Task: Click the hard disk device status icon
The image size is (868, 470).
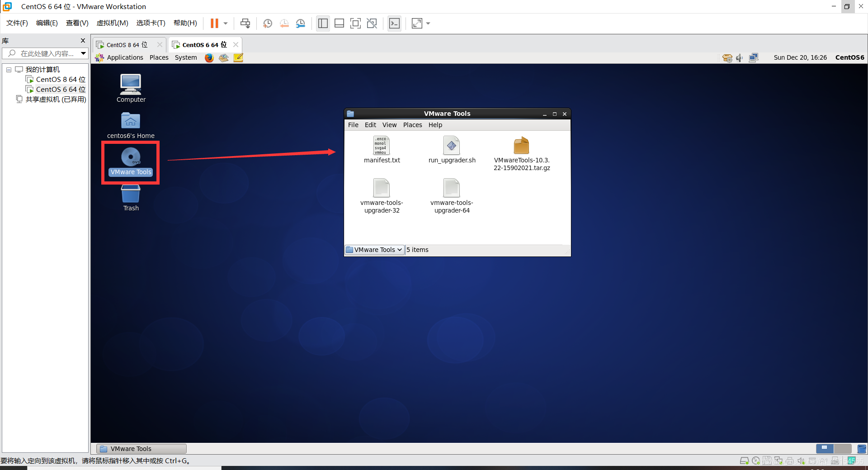Action: [x=744, y=461]
